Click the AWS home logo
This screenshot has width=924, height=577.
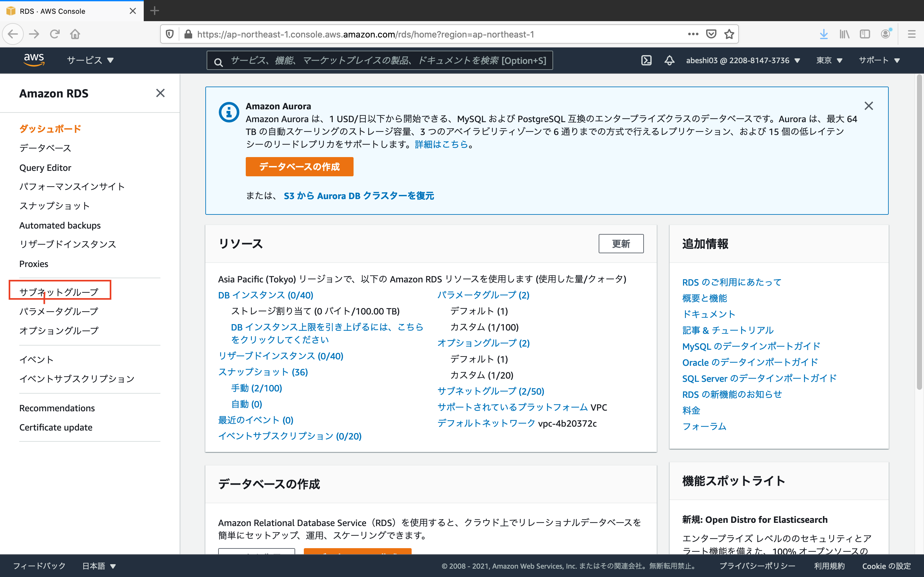34,60
